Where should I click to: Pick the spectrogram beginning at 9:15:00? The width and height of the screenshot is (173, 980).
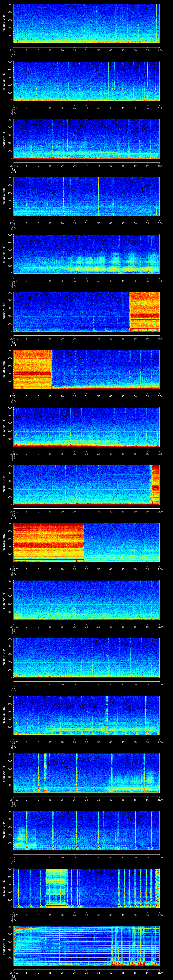[86, 831]
